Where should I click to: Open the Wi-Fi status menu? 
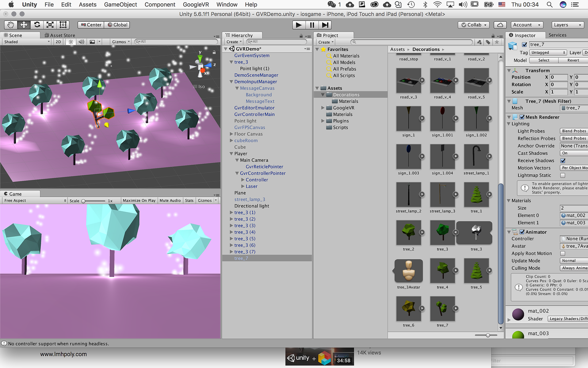pos(437,5)
